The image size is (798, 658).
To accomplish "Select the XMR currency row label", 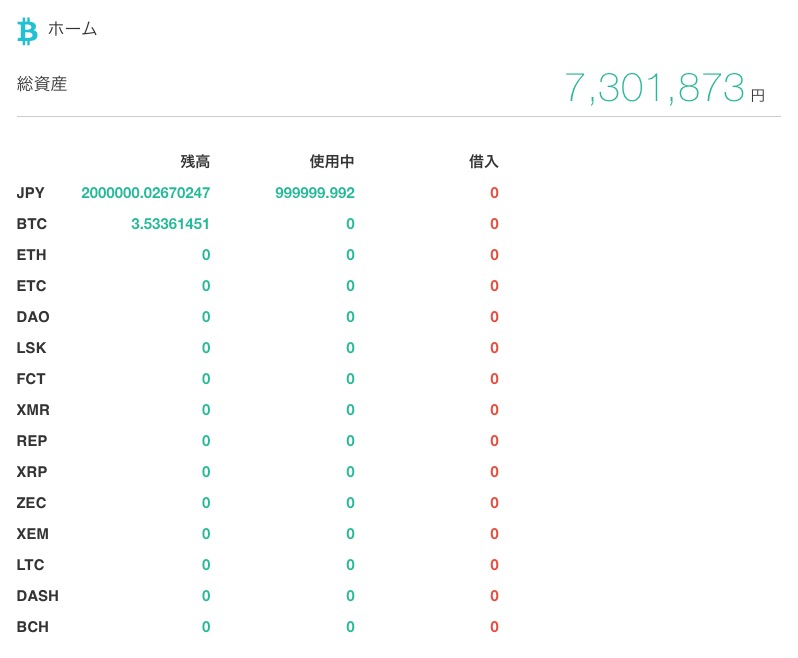I will pos(33,410).
